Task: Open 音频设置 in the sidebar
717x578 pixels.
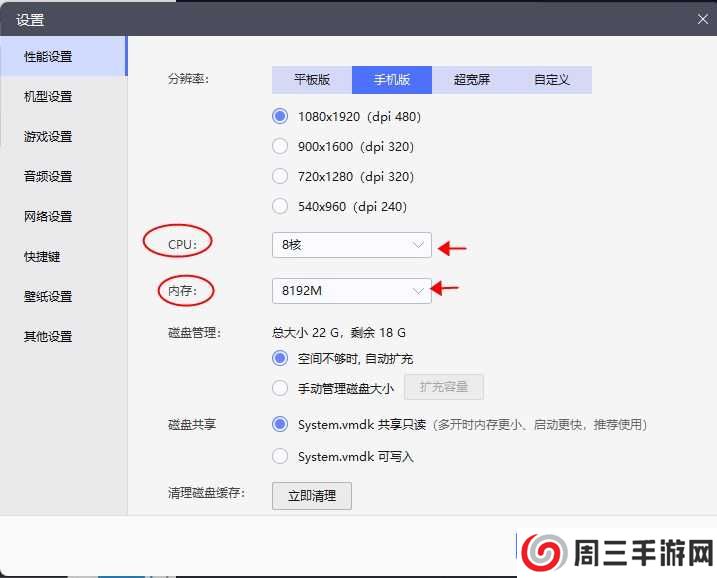Action: click(x=48, y=177)
